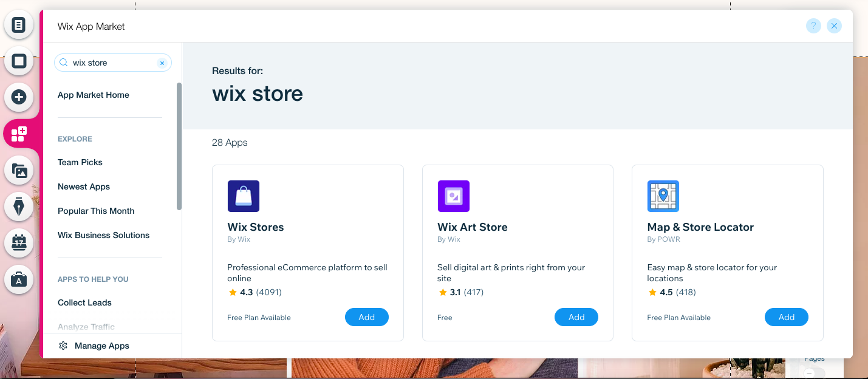Click Easy map & store locator description
Screen dimensions: 868x379
click(x=713, y=273)
